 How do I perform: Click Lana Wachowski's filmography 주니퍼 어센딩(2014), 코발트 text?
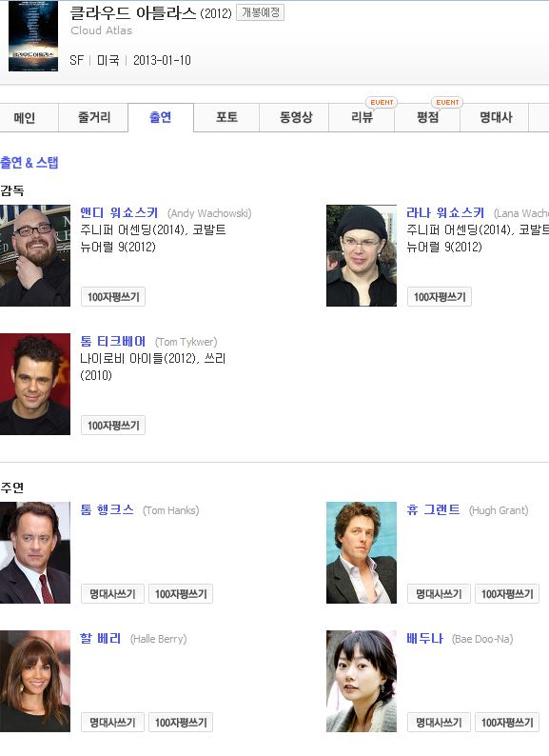[478, 230]
